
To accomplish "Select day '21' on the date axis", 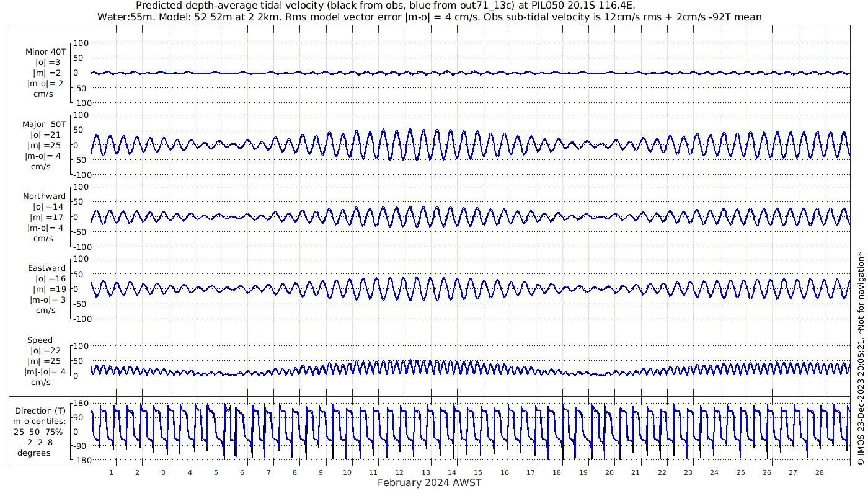I will coord(635,472).
